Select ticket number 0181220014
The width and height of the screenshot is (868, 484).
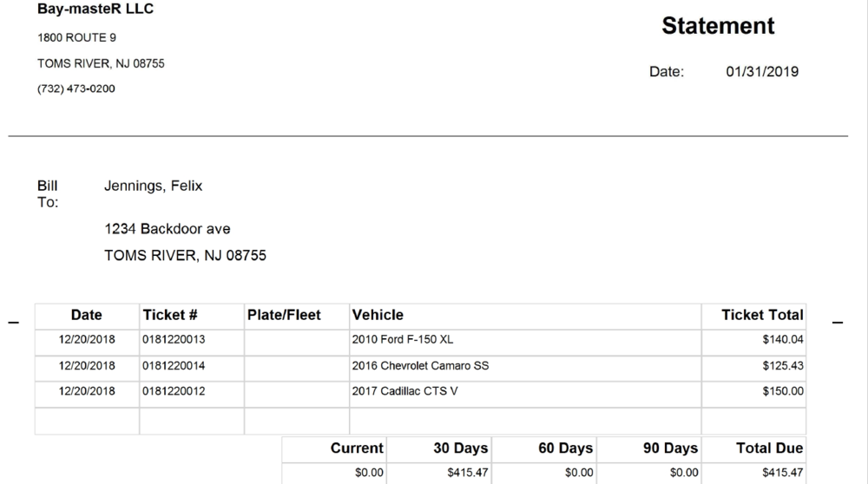click(x=174, y=366)
